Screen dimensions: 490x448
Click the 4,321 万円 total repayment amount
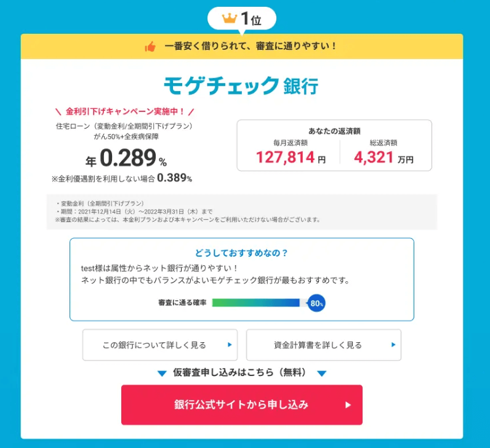point(384,157)
